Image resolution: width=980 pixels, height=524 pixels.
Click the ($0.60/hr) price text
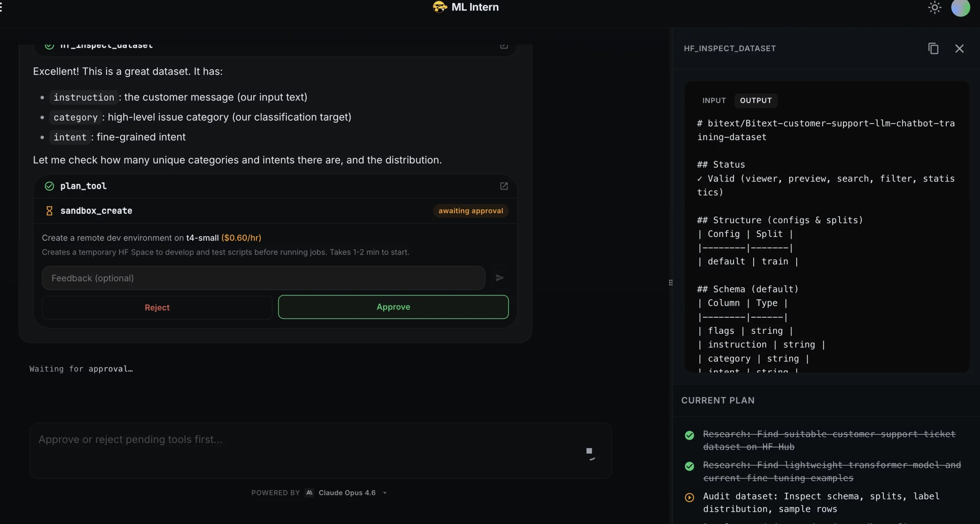coord(241,238)
